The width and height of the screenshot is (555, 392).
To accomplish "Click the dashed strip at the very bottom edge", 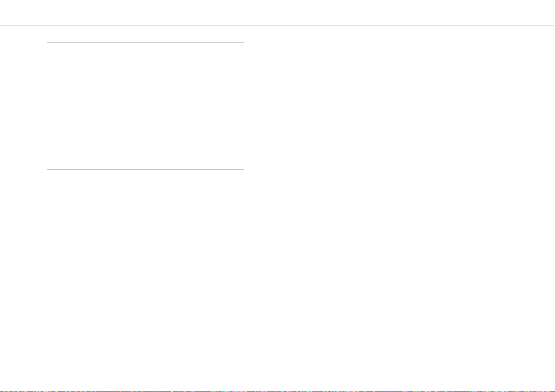I will pyautogui.click(x=278, y=391).
